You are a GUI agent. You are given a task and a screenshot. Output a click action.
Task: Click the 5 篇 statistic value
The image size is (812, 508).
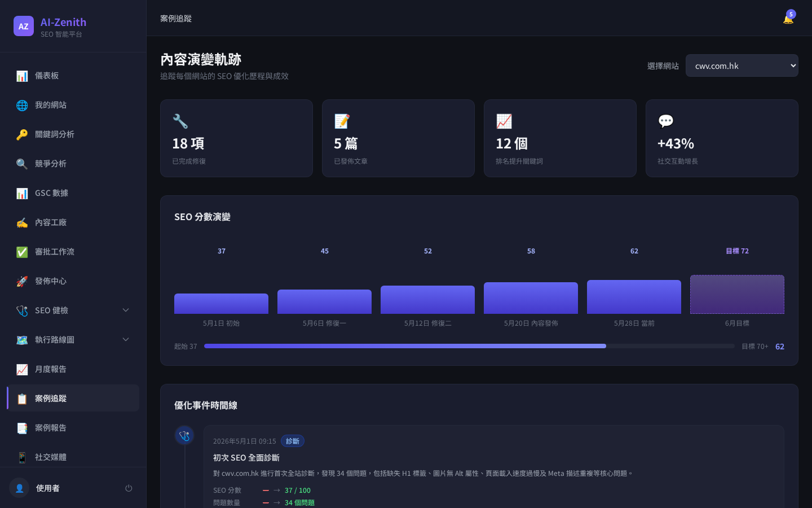[x=346, y=143]
